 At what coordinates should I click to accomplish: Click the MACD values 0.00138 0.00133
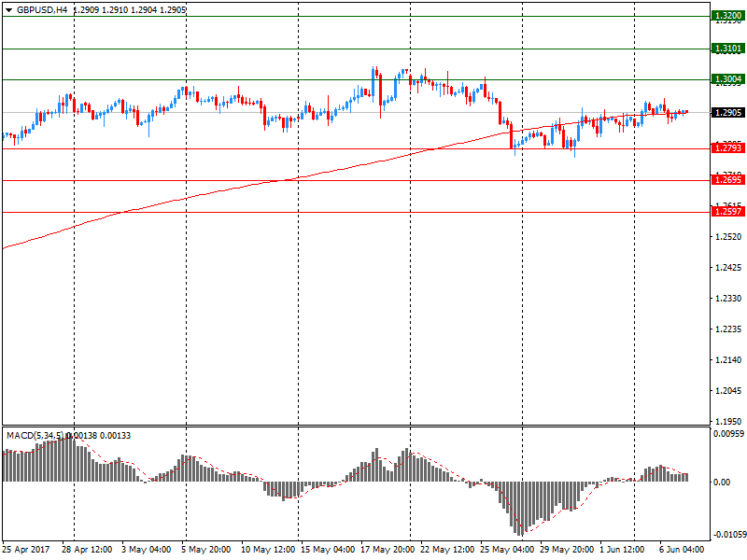coord(99,435)
